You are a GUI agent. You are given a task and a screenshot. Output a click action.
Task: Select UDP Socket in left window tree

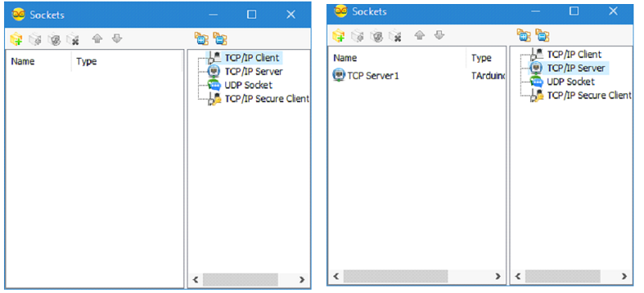[x=249, y=85]
